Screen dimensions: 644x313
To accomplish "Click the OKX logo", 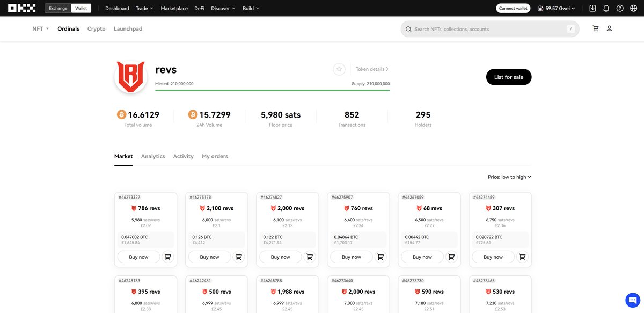I will 21,8.
